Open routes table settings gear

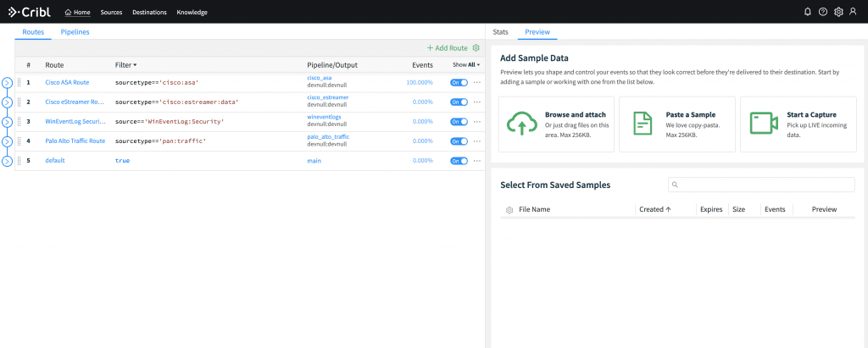[x=476, y=48]
